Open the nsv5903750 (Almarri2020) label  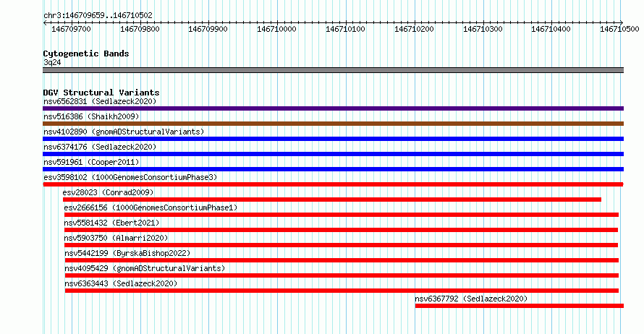116,238
